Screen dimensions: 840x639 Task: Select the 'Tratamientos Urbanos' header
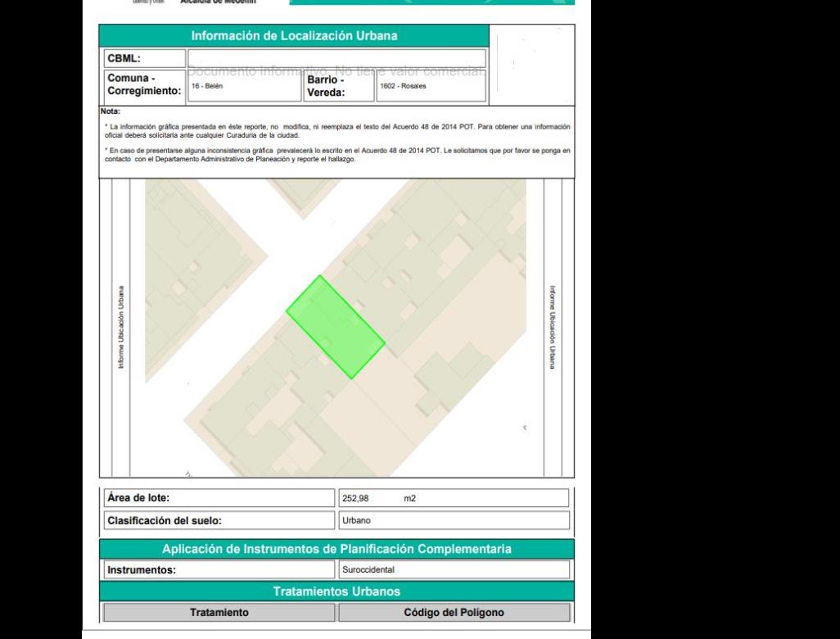pyautogui.click(x=337, y=591)
